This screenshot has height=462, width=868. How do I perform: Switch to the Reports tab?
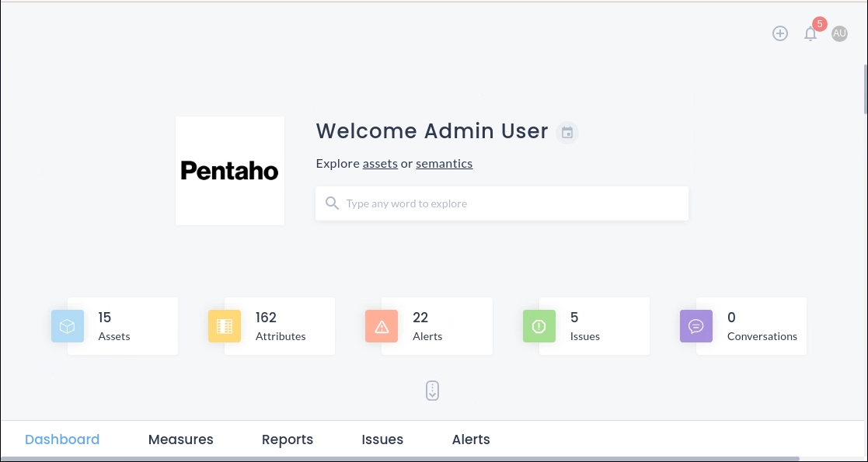(288, 439)
